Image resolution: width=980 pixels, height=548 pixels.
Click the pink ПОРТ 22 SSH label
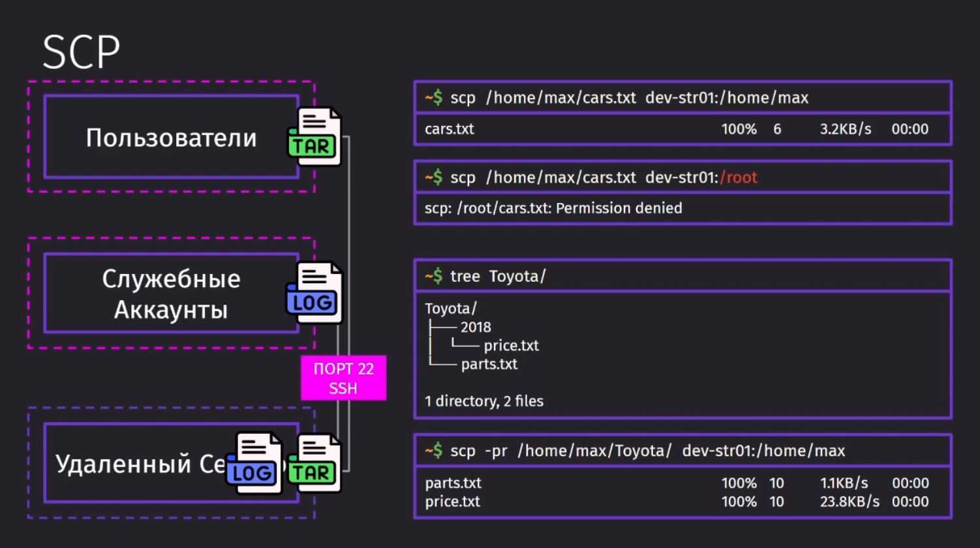click(x=343, y=378)
